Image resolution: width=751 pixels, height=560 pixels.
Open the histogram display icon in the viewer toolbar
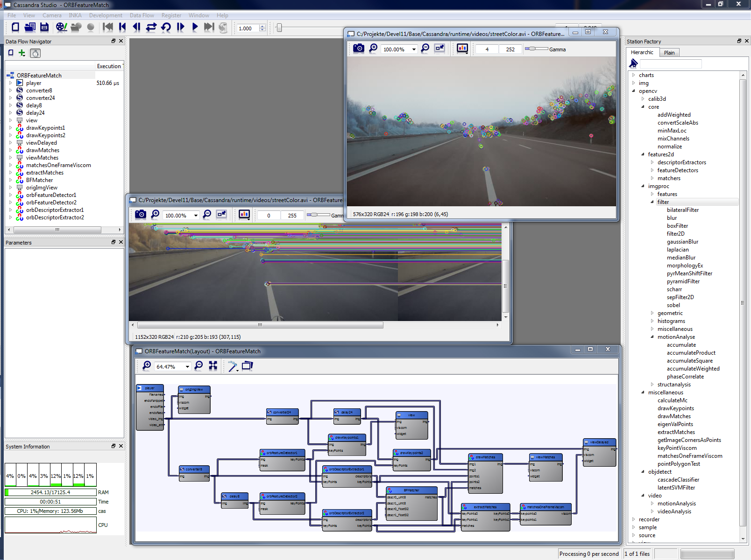pos(462,48)
